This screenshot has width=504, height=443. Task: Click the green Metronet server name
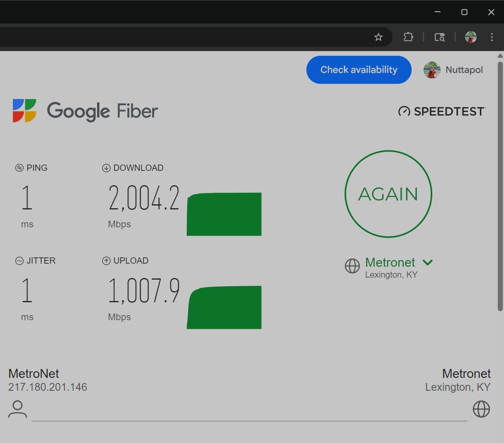tap(390, 262)
